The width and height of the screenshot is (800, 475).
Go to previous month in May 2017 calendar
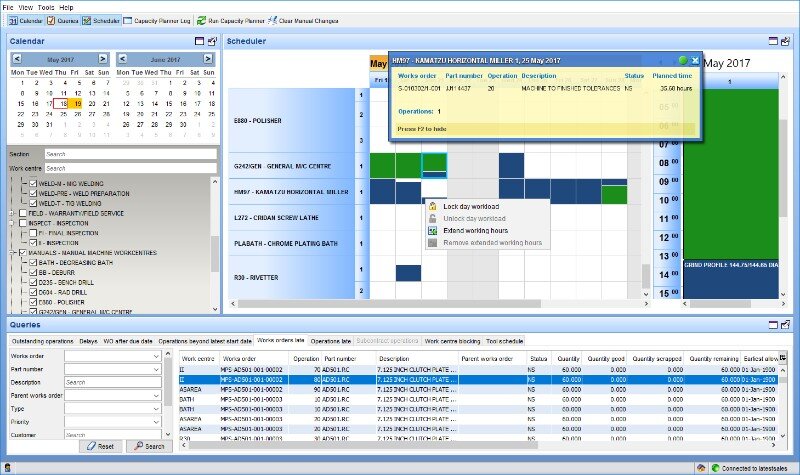pos(16,60)
